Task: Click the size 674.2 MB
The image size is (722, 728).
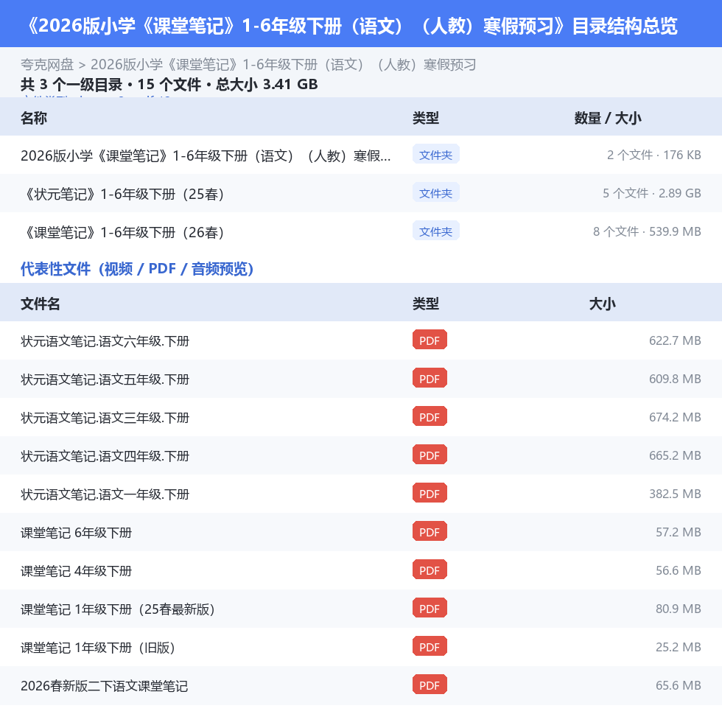Action: pos(675,417)
